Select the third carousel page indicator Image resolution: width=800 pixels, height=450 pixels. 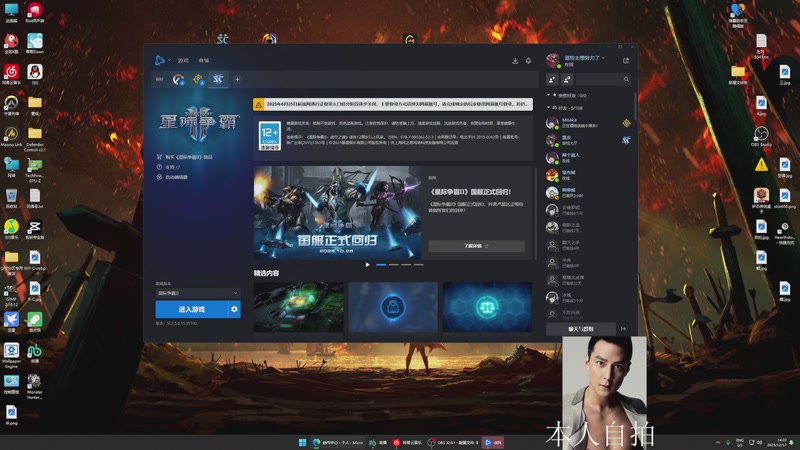(406, 265)
